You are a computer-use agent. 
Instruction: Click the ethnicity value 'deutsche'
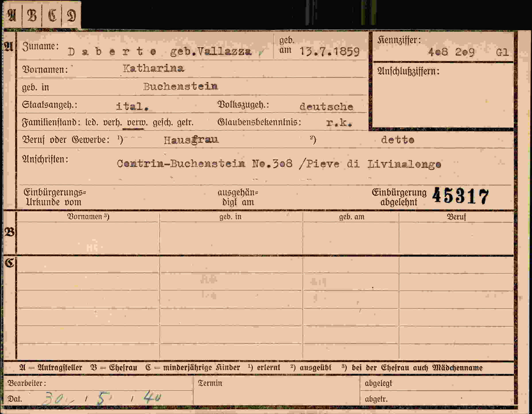pos(326,107)
